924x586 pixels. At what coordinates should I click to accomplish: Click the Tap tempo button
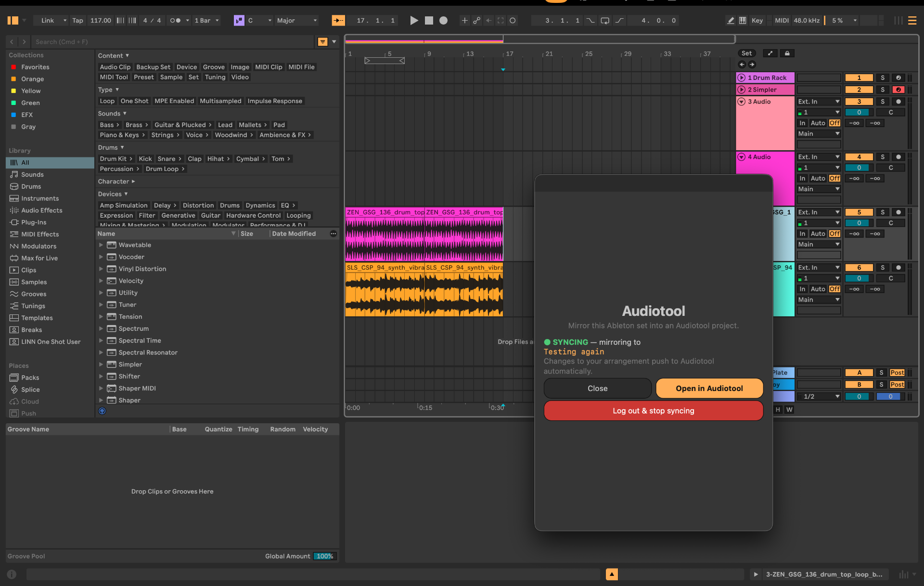click(x=77, y=20)
